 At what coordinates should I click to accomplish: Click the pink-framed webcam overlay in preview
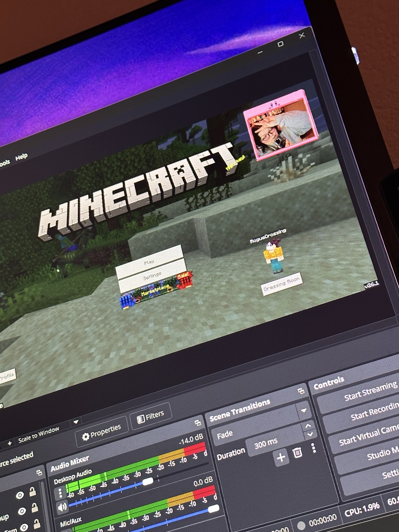[x=281, y=125]
